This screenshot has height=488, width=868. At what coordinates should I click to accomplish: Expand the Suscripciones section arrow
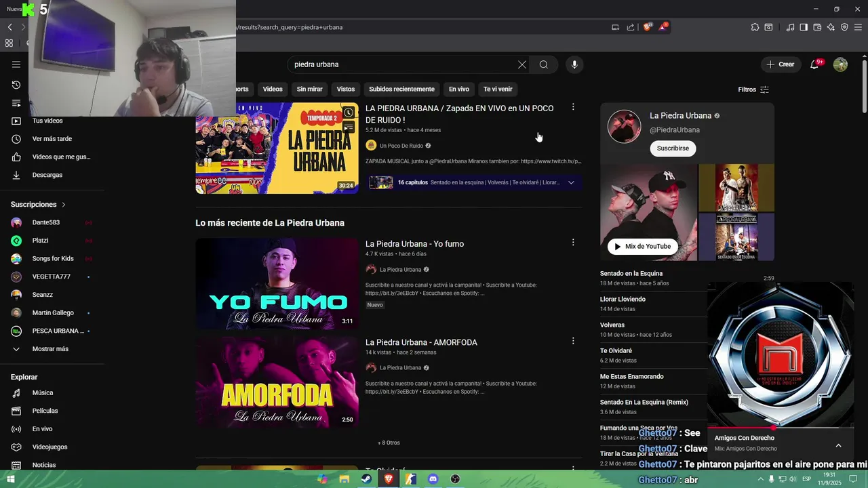click(x=64, y=205)
